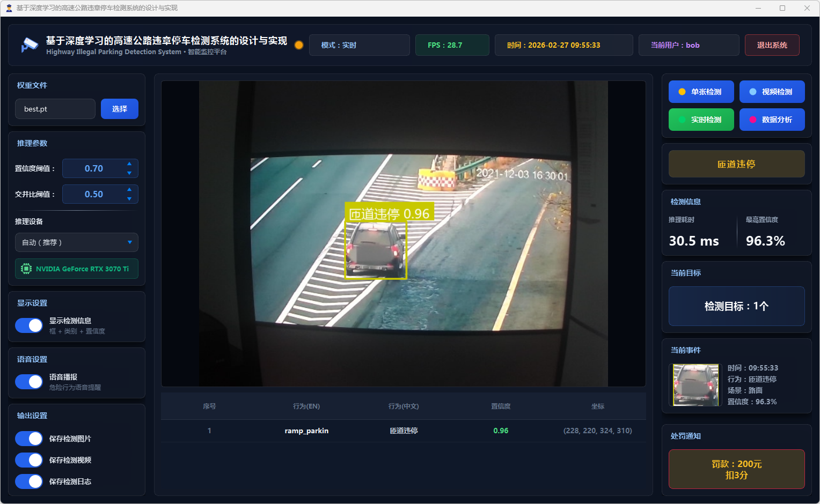Turn off save detection images toggle
Screen dimensions: 820x504
pyautogui.click(x=29, y=439)
